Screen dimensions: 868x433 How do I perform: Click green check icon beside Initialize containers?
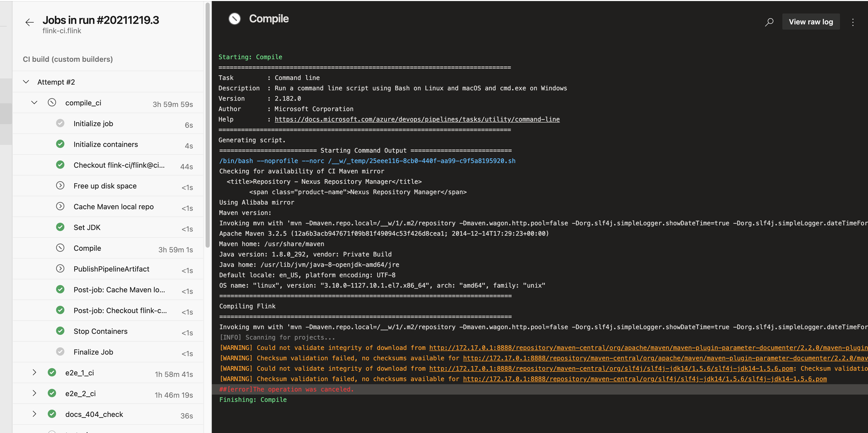pyautogui.click(x=60, y=144)
